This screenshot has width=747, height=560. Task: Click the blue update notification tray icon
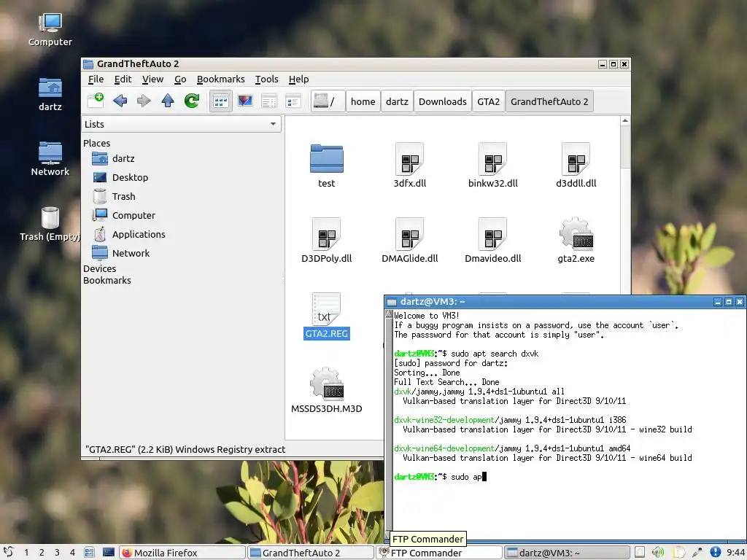[715, 553]
